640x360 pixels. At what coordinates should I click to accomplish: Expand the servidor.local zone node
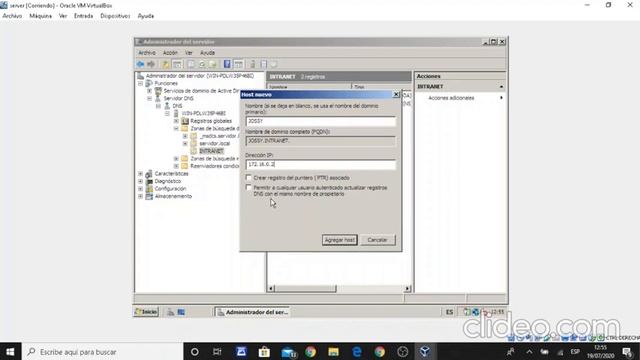185,144
